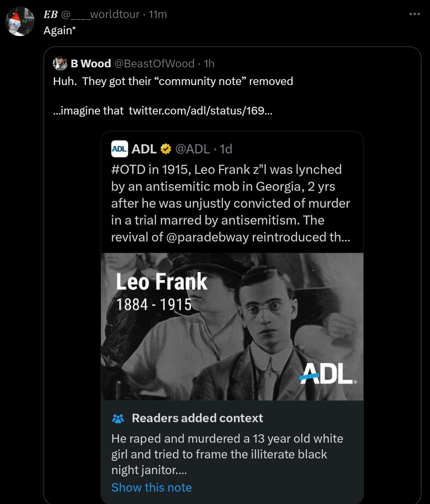This screenshot has width=430, height=504.
Task: Click the 11m timestamp on EB's post
Action: 158,14
